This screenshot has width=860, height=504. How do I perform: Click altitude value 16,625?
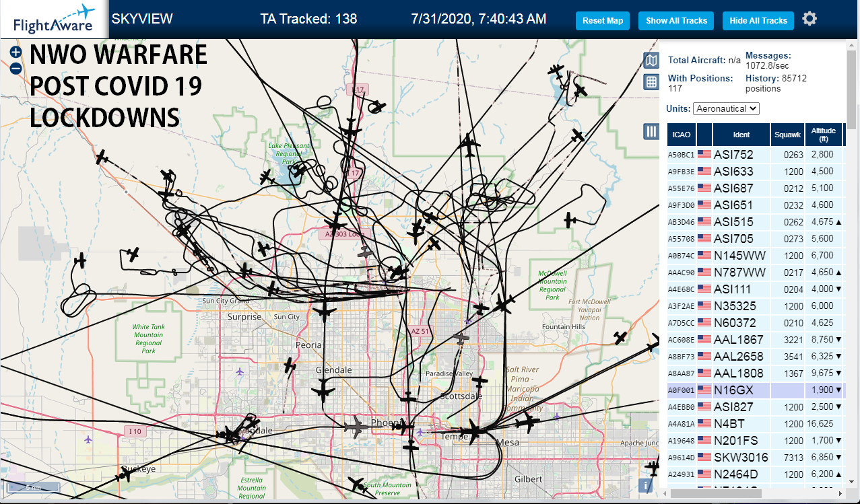[x=822, y=424]
